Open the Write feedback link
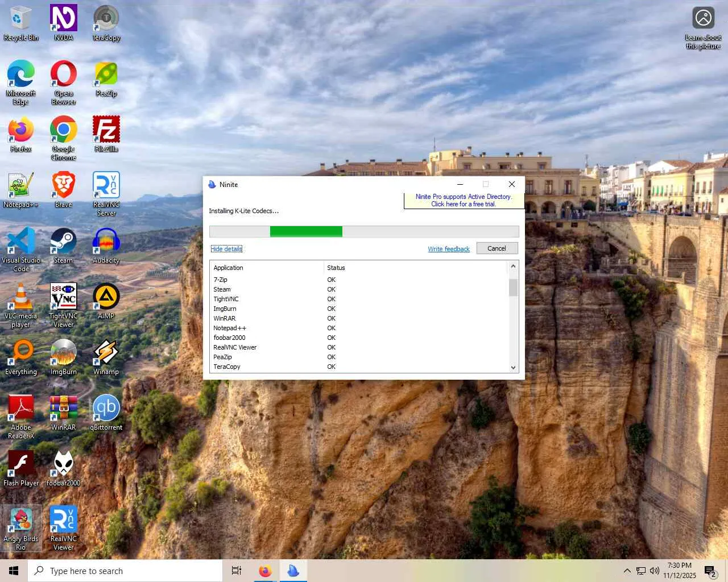The height and width of the screenshot is (582, 728). (x=449, y=249)
